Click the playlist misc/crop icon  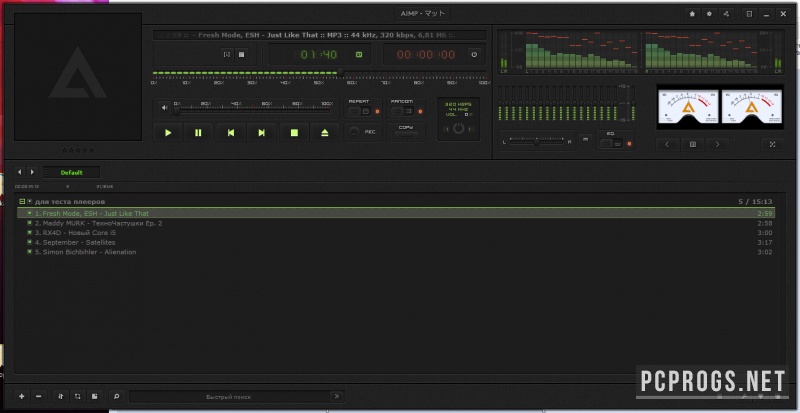[78, 396]
